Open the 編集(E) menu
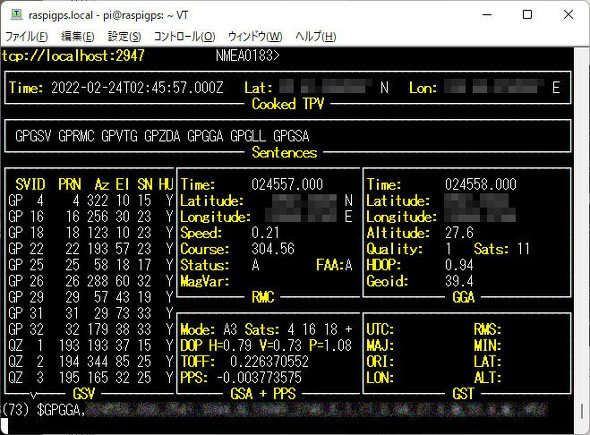Viewport: 590px width, 435px height. click(x=78, y=37)
